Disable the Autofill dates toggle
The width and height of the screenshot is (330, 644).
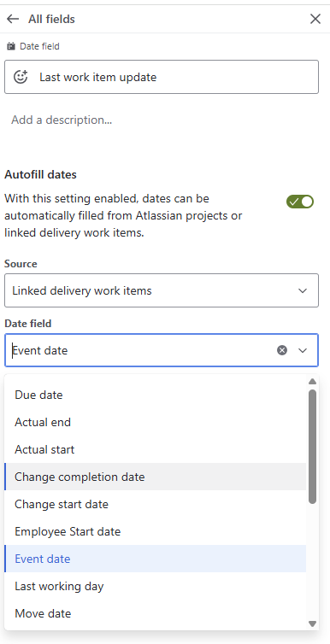[300, 202]
